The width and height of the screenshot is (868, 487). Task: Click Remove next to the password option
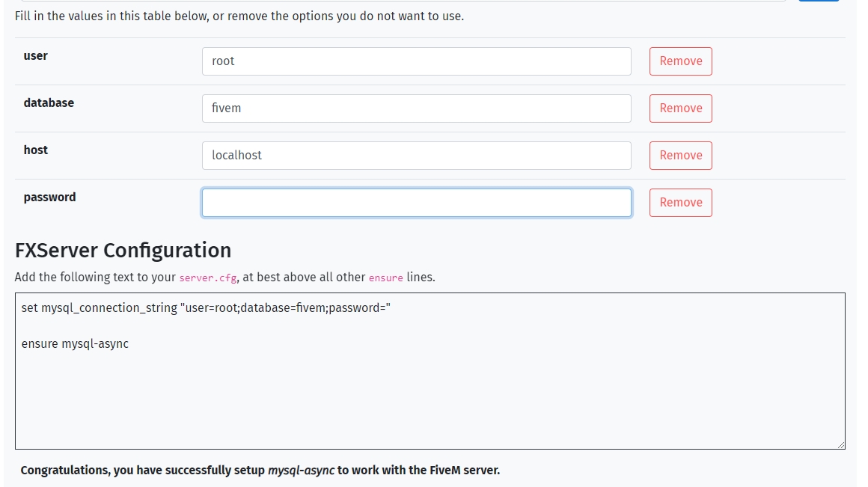point(679,202)
